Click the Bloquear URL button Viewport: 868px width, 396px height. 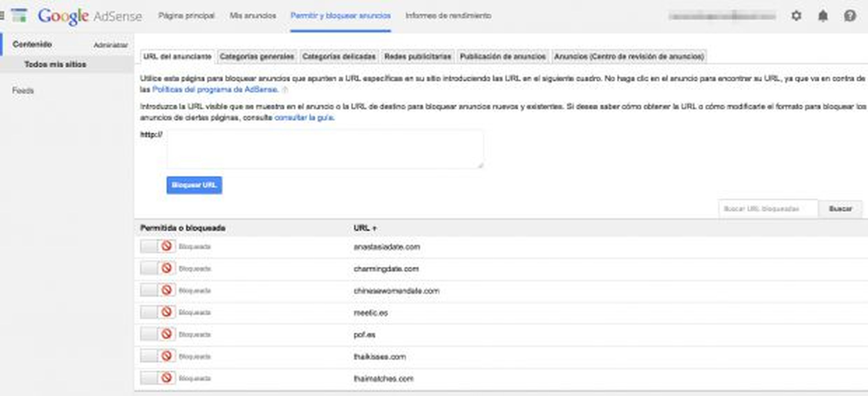pyautogui.click(x=194, y=185)
